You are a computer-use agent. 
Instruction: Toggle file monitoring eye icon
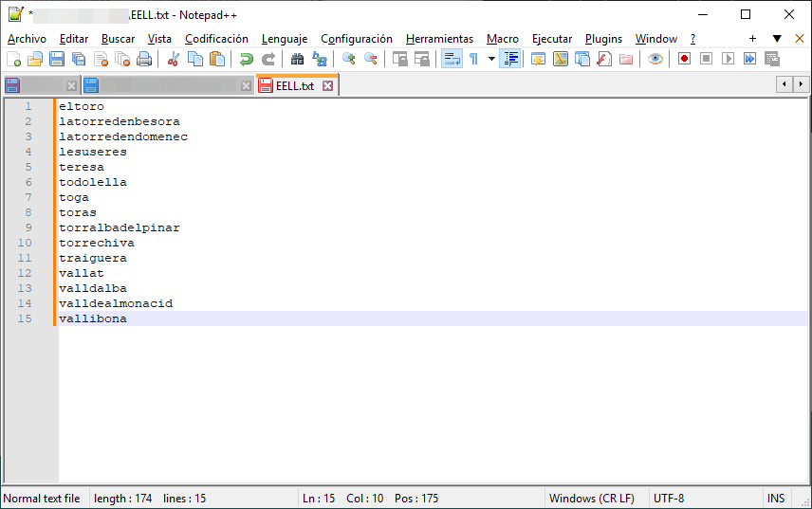(x=655, y=59)
